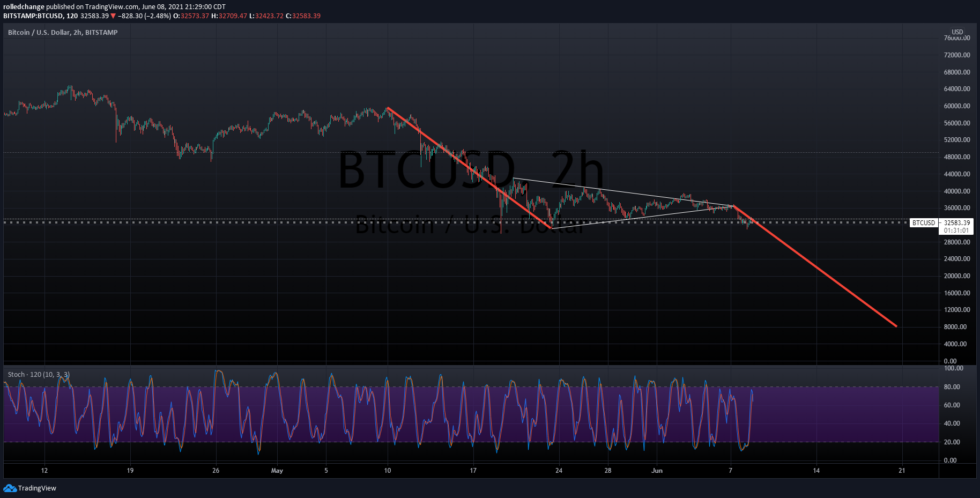Click the current price label 32583.39 on axis
The height and width of the screenshot is (498, 980).
tap(957, 223)
